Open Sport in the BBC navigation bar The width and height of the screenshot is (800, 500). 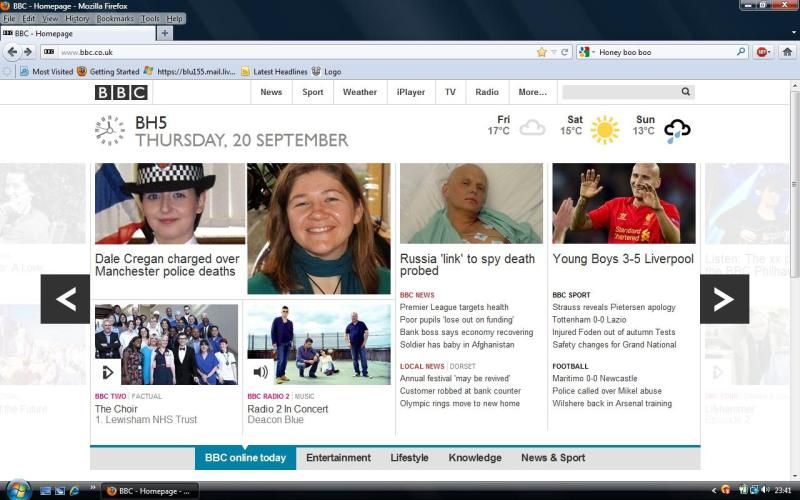pyautogui.click(x=313, y=92)
